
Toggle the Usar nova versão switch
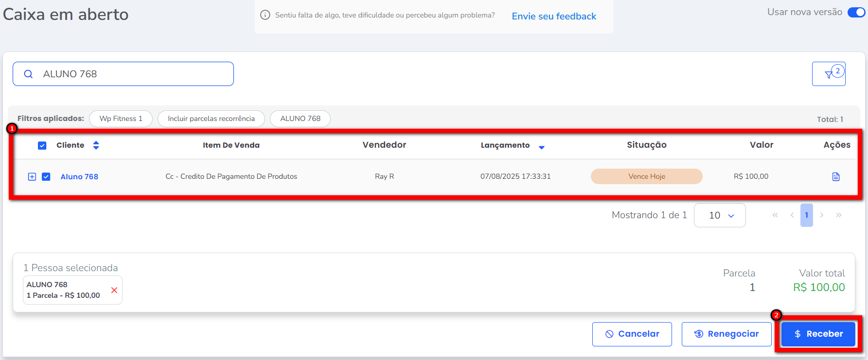pyautogui.click(x=856, y=13)
